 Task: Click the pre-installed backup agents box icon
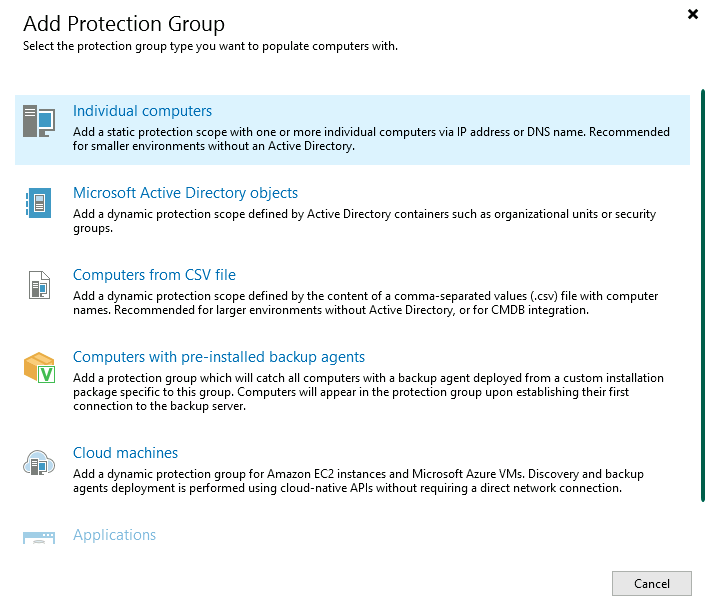pyautogui.click(x=38, y=369)
